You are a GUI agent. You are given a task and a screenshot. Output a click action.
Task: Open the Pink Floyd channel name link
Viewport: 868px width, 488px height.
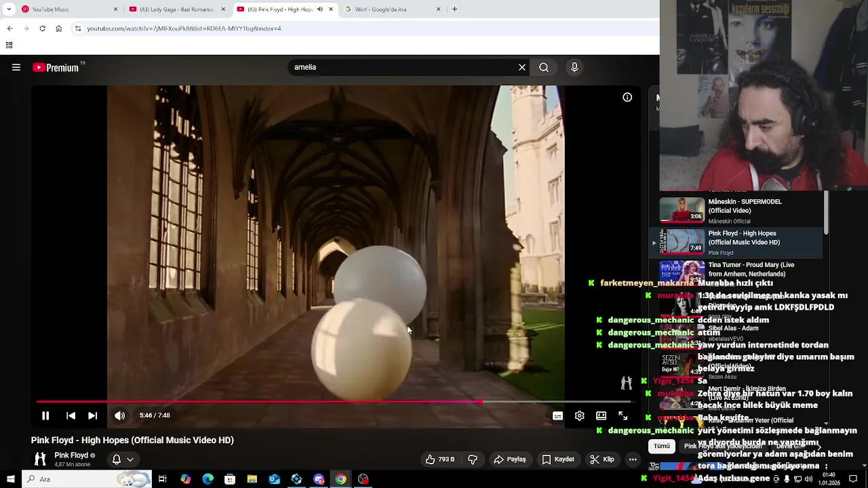pyautogui.click(x=71, y=455)
